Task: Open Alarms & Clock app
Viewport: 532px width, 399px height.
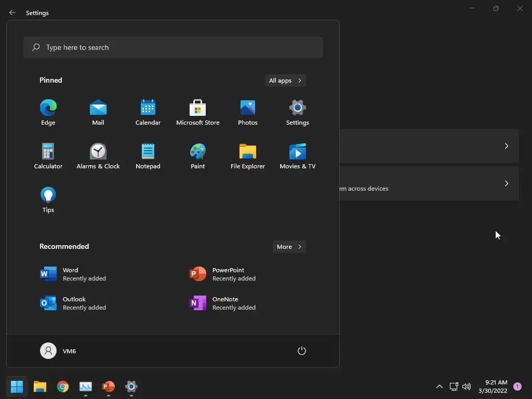Action: pos(98,156)
